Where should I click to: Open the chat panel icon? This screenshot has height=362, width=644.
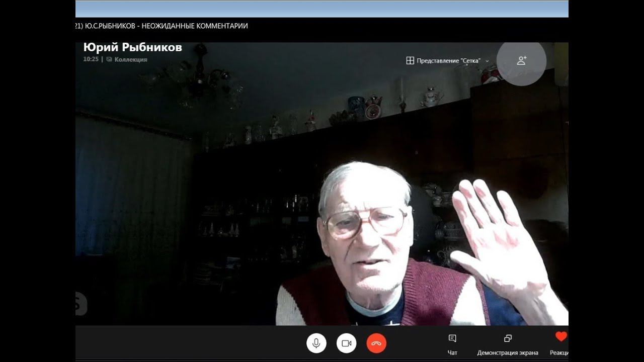point(452,338)
